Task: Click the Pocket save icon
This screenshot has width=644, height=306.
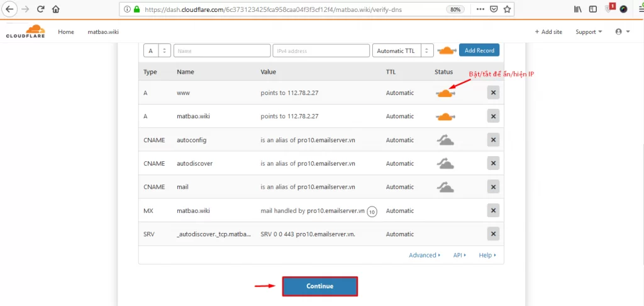Action: (x=494, y=9)
